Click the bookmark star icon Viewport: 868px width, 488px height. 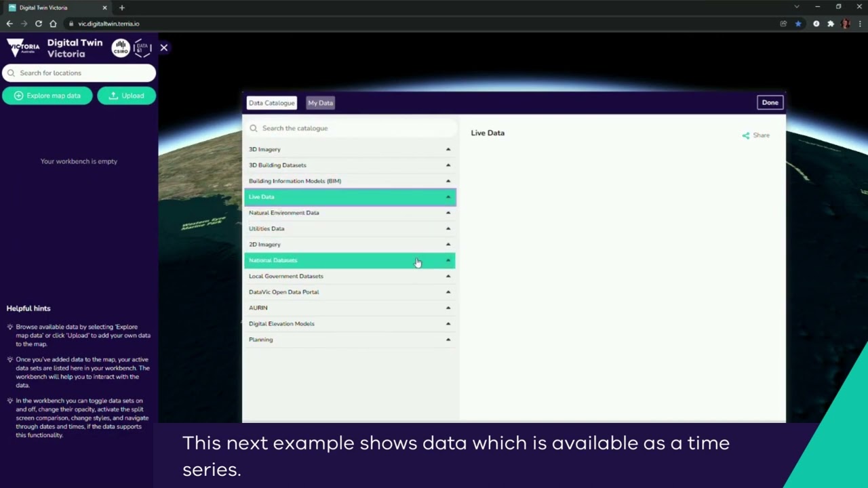(798, 24)
